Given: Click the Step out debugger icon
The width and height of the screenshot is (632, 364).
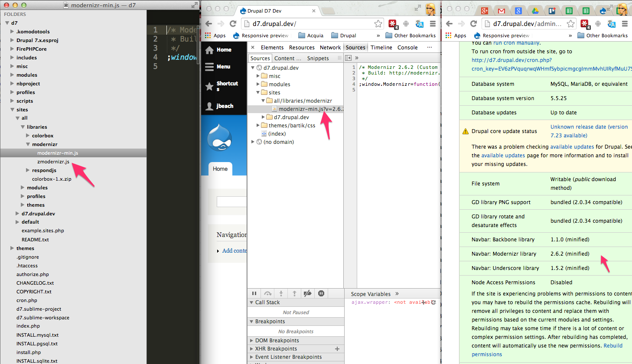Looking at the screenshot, I should (294, 293).
